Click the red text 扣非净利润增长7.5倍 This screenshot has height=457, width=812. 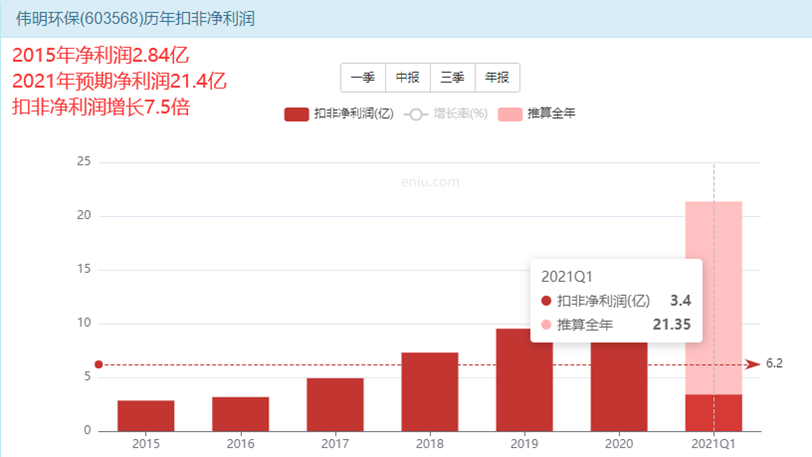[x=101, y=107]
